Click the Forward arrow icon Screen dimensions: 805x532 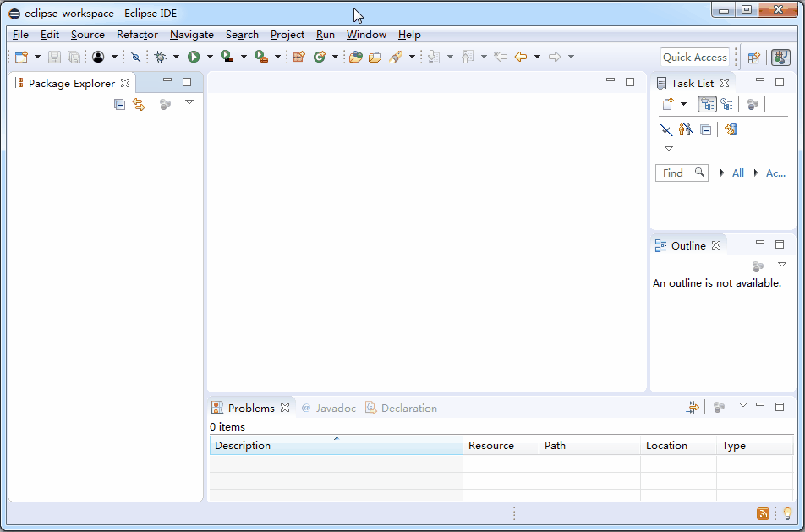555,57
